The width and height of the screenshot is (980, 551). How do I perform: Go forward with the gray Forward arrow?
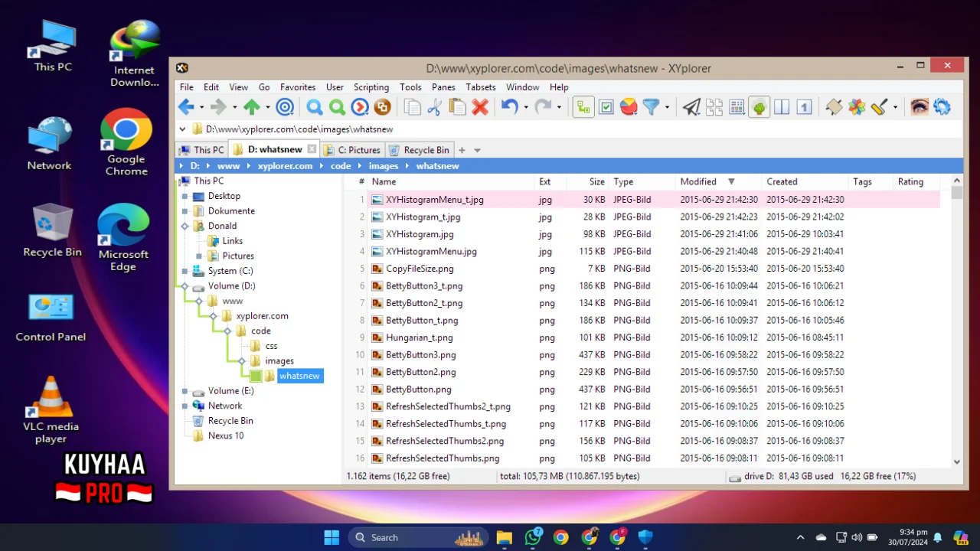219,107
